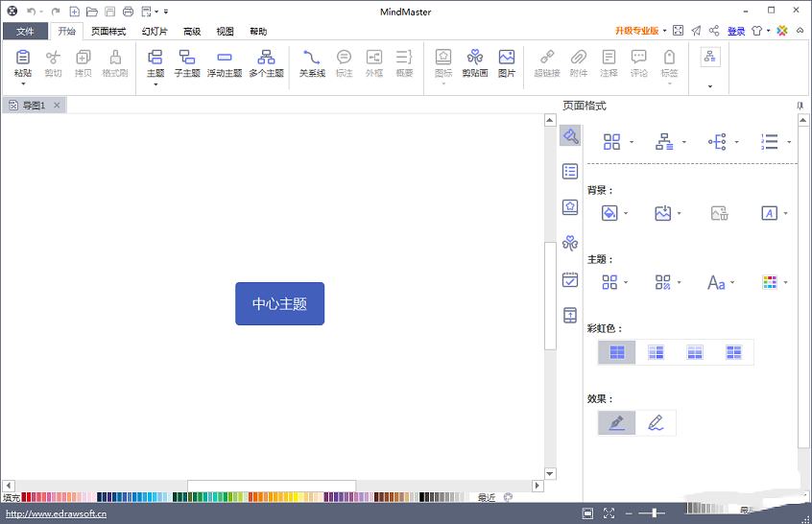Open the edrawsoft.cn link in the status bar
The width and height of the screenshot is (812, 524).
point(55,514)
